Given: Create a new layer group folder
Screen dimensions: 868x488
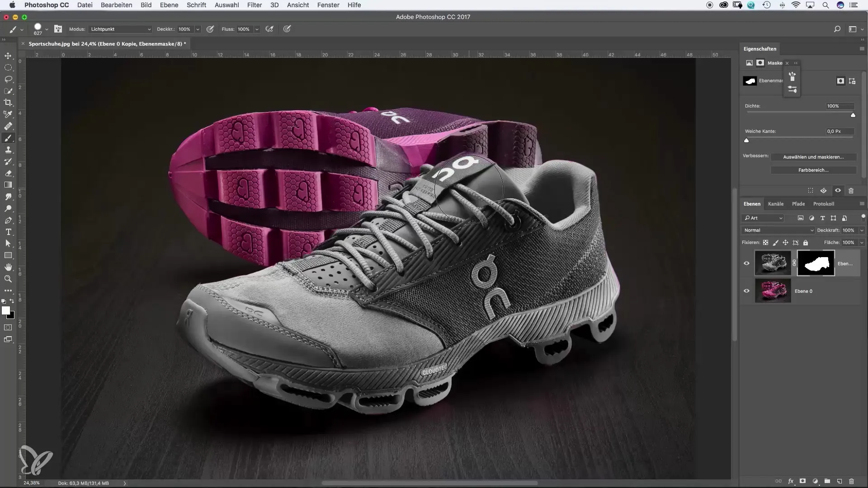Looking at the screenshot, I should pyautogui.click(x=827, y=481).
